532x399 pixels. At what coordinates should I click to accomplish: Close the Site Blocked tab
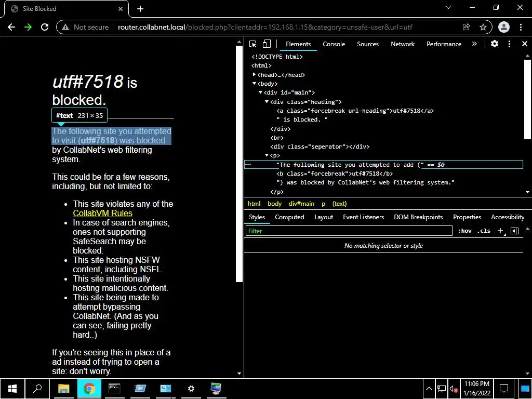pyautogui.click(x=121, y=9)
